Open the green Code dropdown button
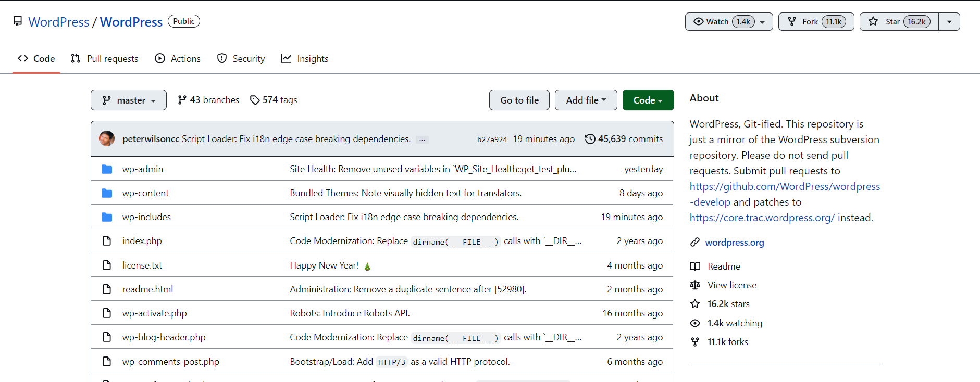Screen dimensions: 980x382 pyautogui.click(x=648, y=100)
